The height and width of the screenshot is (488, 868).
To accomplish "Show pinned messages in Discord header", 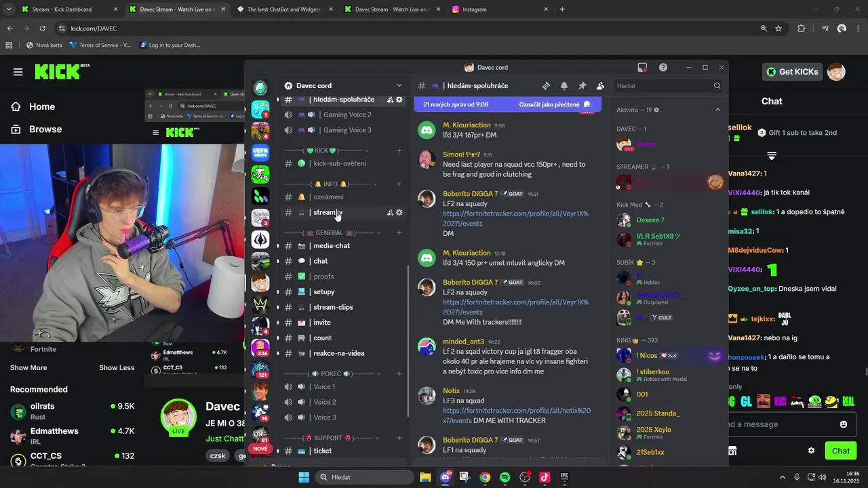I will (582, 86).
